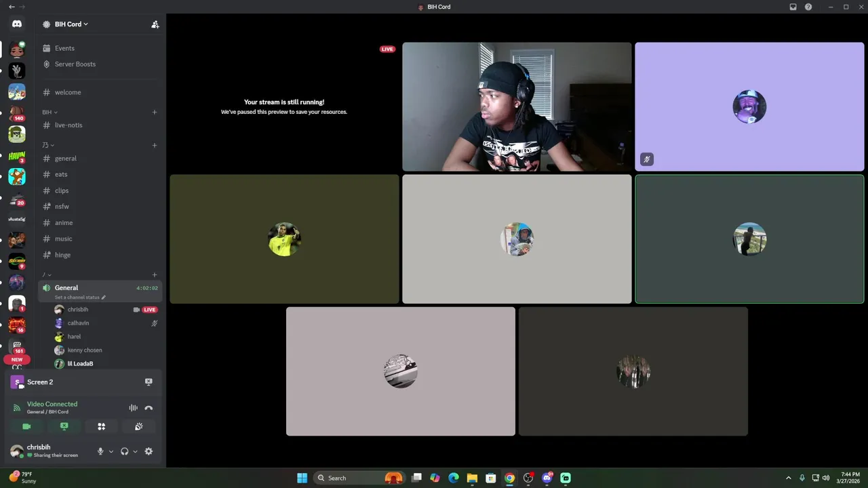Collapse the category above General voice channel

click(x=47, y=274)
